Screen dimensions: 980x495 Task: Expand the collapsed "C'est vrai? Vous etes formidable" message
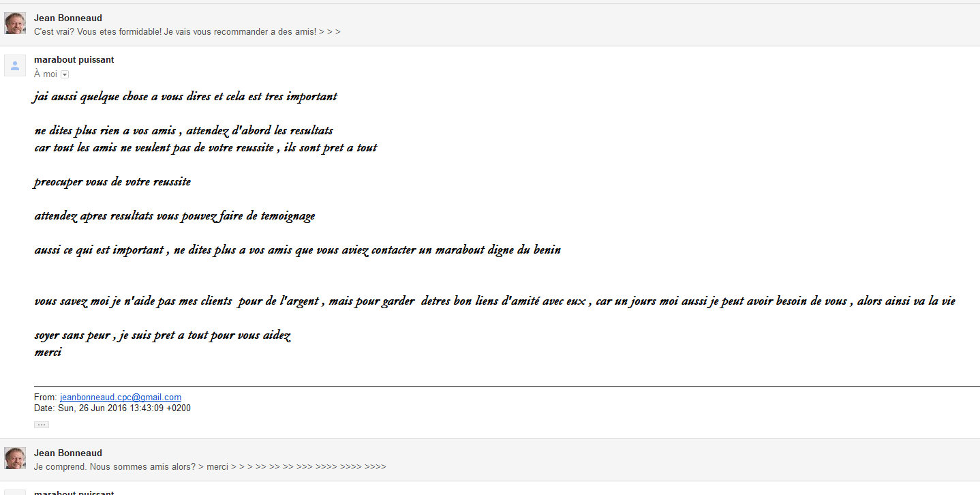(187, 32)
